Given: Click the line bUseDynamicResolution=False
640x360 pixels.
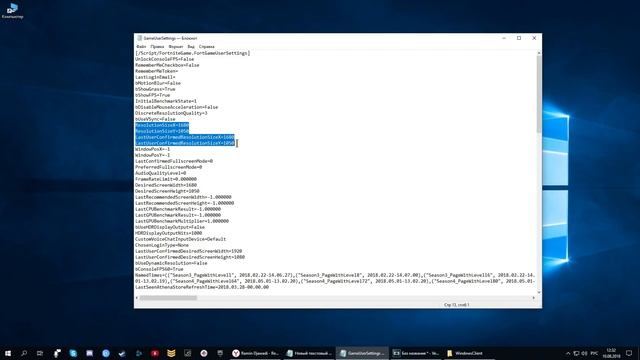Looking at the screenshot, I should click(x=171, y=263).
